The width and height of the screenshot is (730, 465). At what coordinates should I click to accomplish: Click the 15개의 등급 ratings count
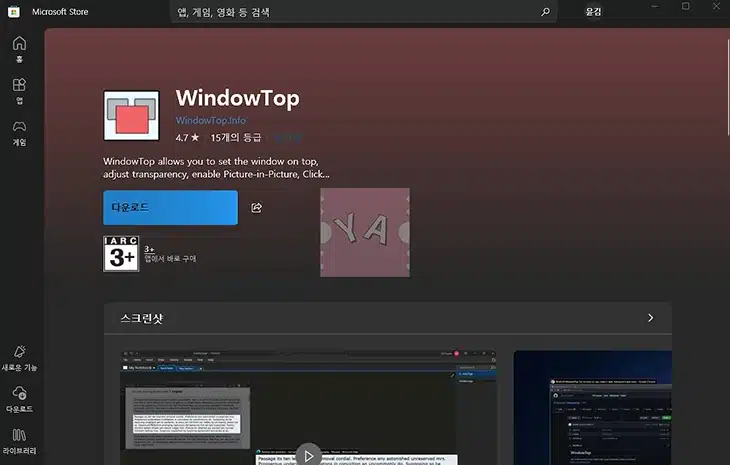(x=236, y=138)
